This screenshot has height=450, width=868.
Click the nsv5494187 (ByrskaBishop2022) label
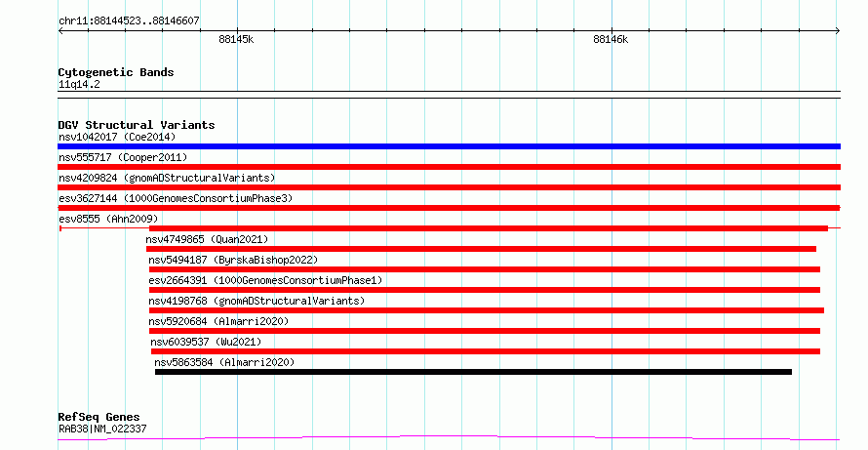[x=234, y=260]
